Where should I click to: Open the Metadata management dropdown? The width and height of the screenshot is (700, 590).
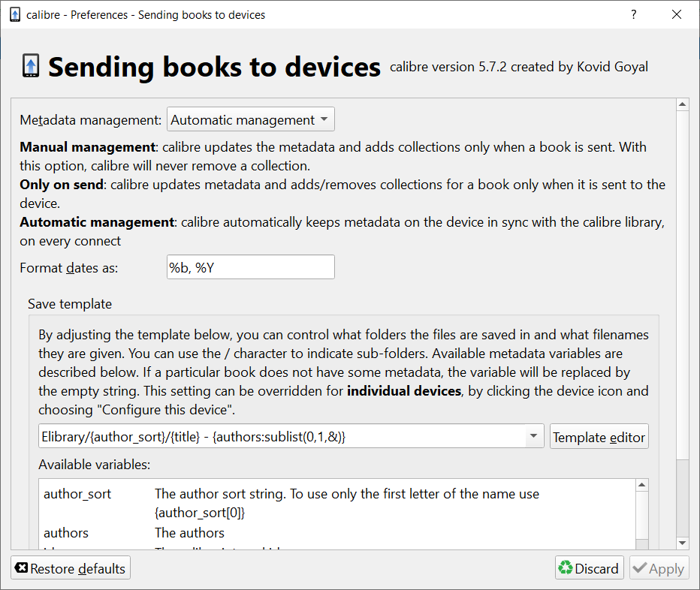[x=250, y=120]
